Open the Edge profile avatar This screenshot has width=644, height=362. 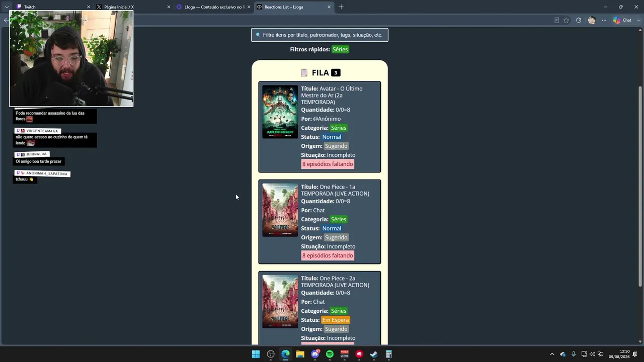point(592,20)
